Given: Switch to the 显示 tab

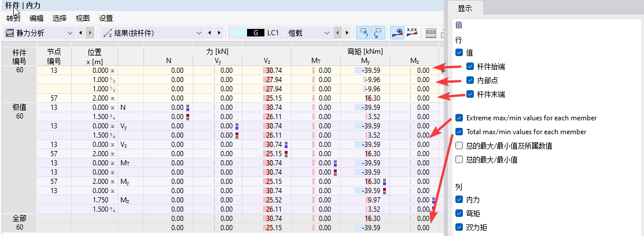Looking at the screenshot, I should pyautogui.click(x=465, y=8).
